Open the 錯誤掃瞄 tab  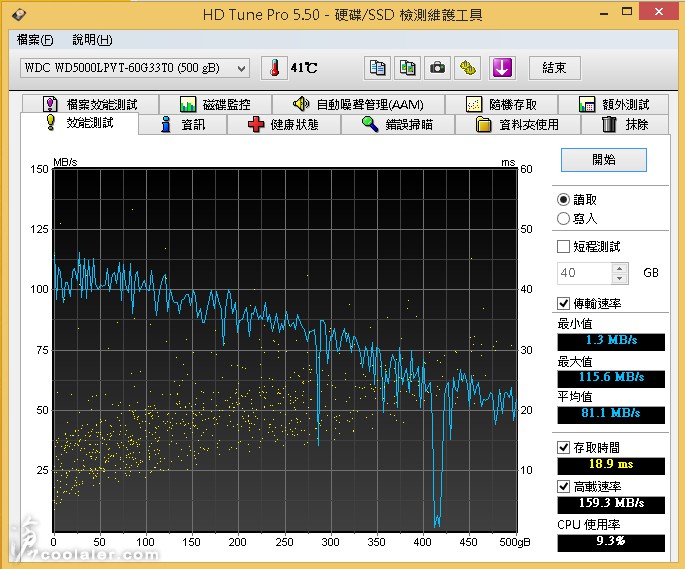[x=398, y=125]
